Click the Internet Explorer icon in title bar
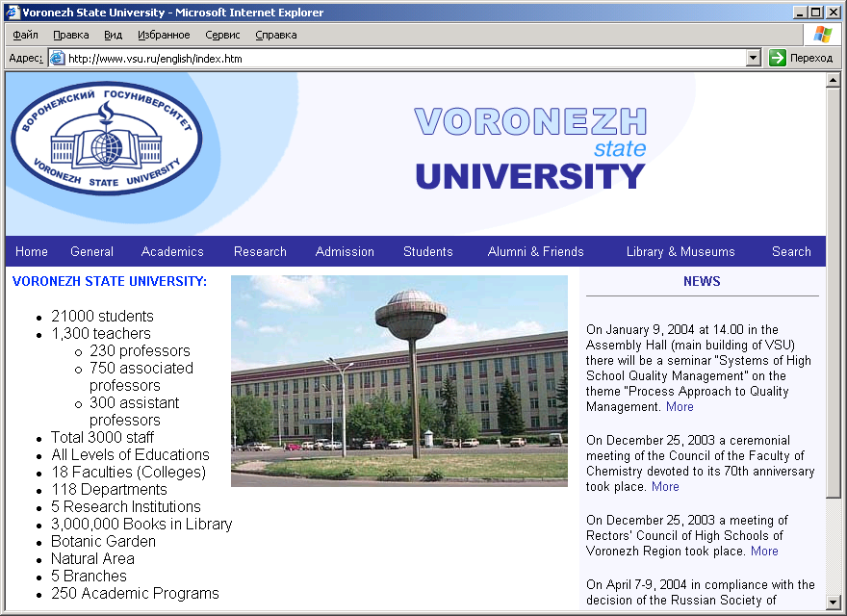 coord(13,12)
